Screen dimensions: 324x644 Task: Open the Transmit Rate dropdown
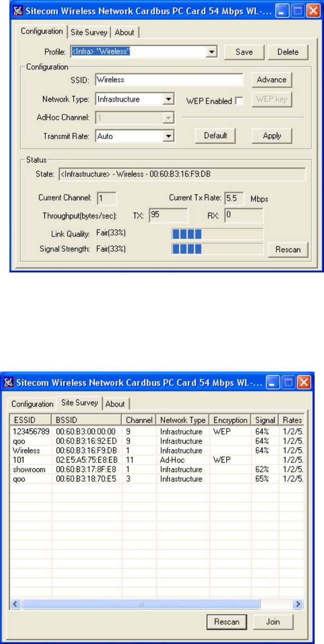(x=169, y=136)
